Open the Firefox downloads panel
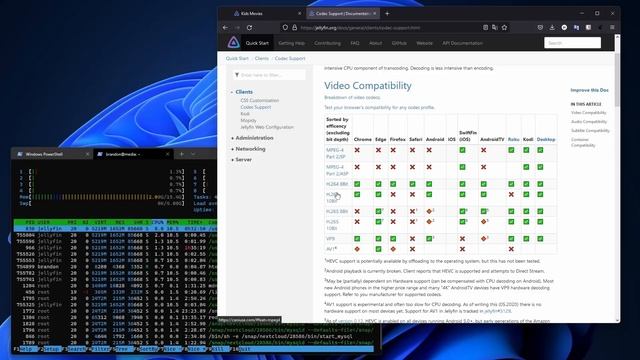 tap(552, 27)
